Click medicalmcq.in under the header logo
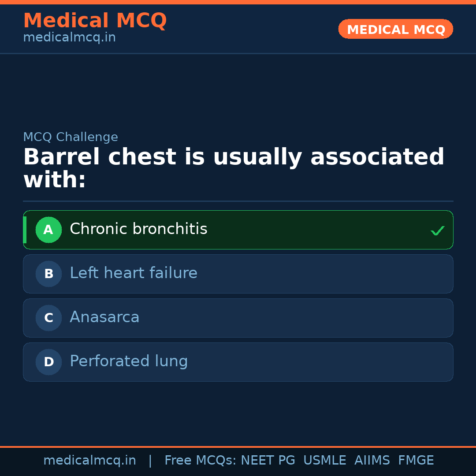This screenshot has height=476, width=476. point(69,37)
